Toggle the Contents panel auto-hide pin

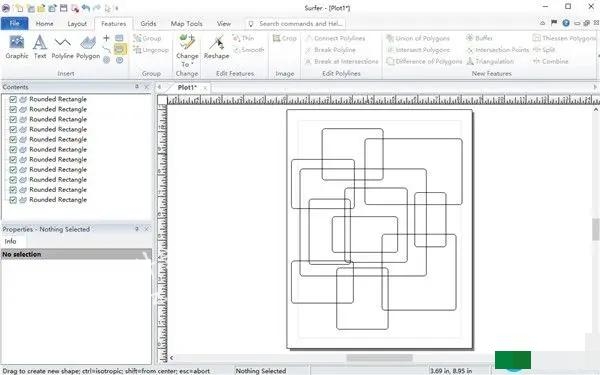click(137, 87)
